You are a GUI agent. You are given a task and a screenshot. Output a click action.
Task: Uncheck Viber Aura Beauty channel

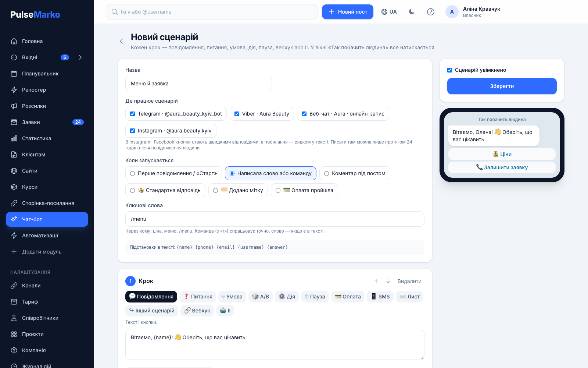coord(237,114)
